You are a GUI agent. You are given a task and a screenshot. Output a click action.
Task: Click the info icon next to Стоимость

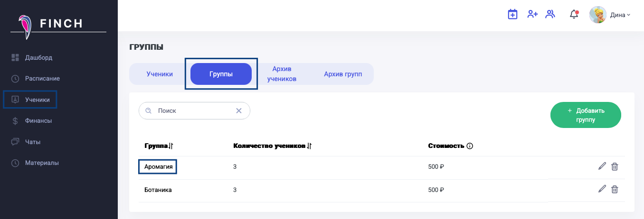coord(470,146)
